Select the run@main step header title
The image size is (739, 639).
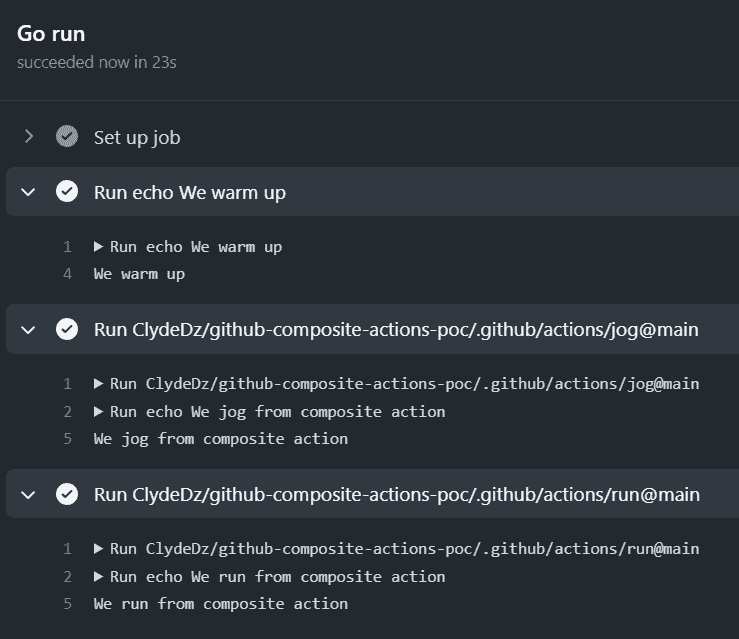(396, 495)
